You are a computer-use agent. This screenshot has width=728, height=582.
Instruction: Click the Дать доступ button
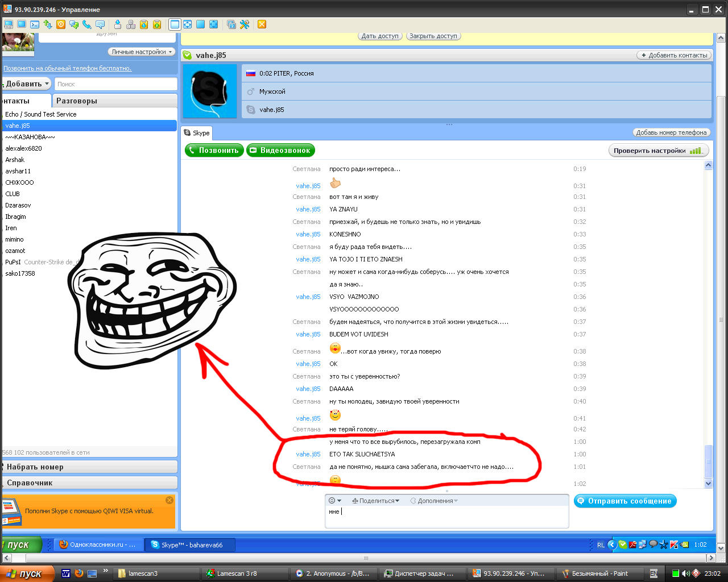(x=380, y=36)
